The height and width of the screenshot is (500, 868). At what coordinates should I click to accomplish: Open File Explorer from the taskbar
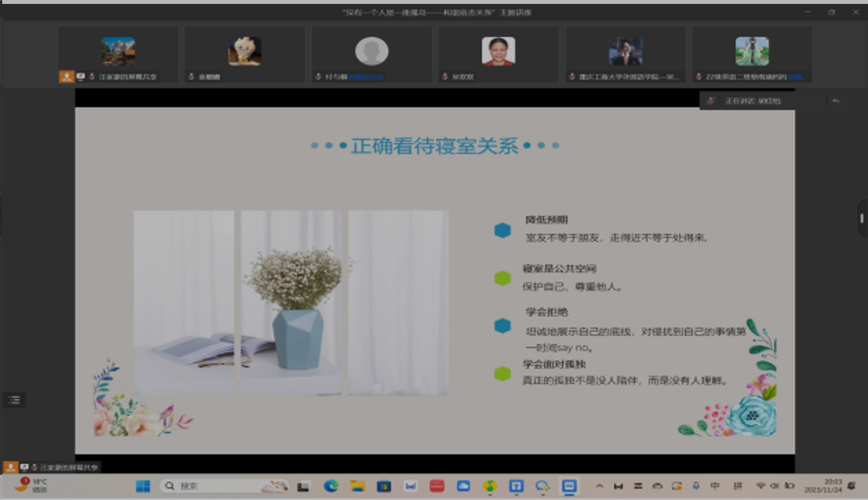tap(357, 486)
